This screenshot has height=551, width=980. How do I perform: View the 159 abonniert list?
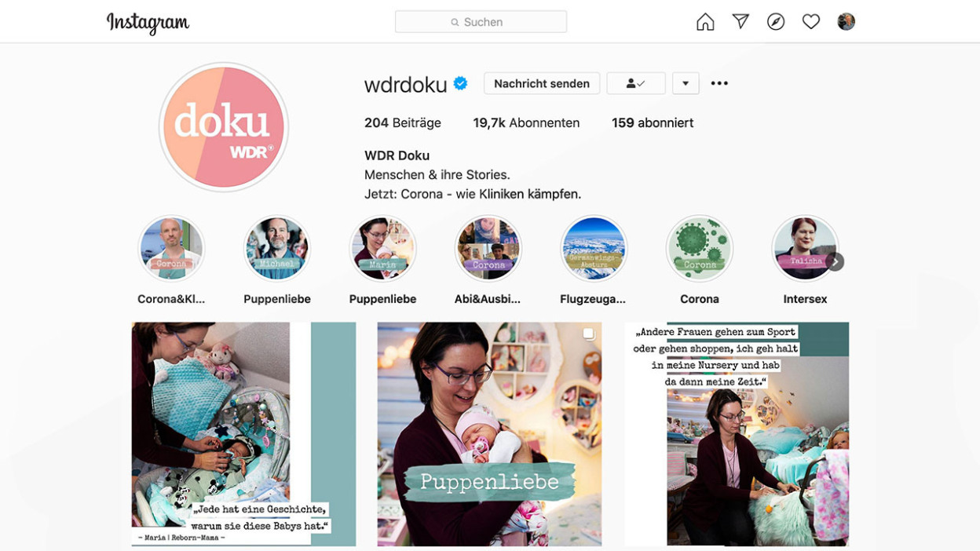(x=653, y=123)
